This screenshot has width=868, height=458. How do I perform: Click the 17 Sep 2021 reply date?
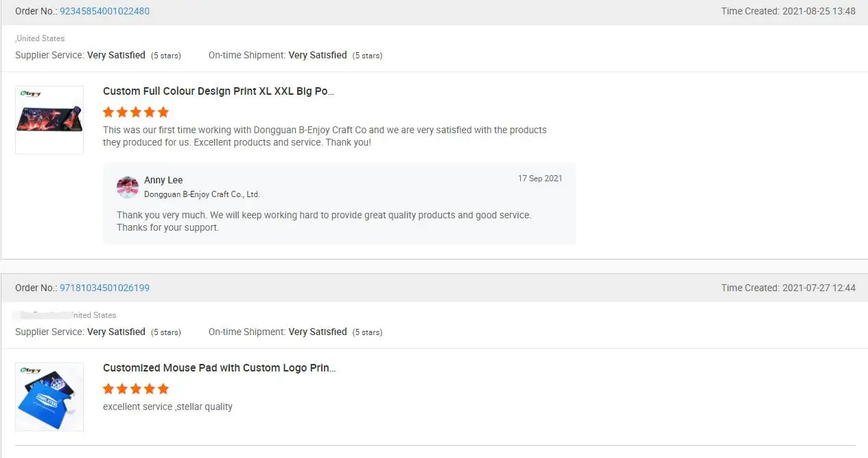(x=540, y=179)
